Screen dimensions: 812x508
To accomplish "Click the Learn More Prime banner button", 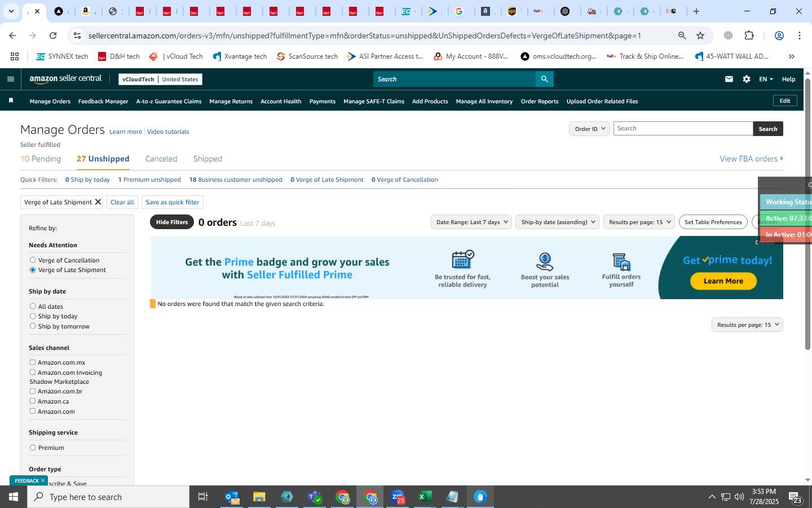I will click(723, 281).
